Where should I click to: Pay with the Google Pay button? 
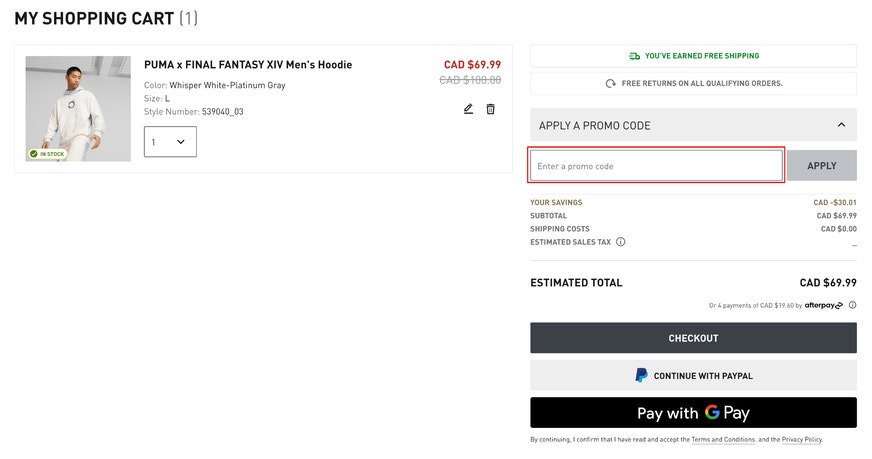click(x=693, y=413)
